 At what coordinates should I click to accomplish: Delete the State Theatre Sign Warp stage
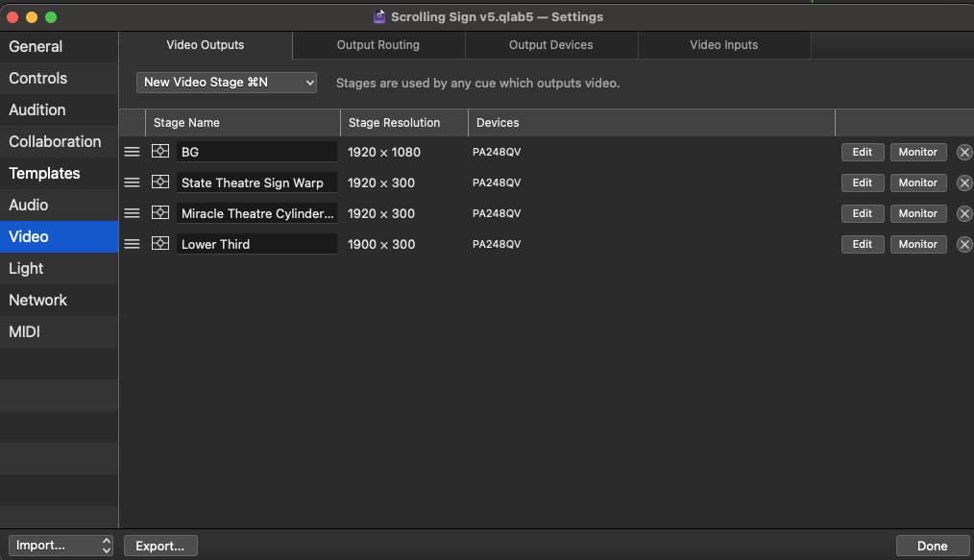point(964,183)
